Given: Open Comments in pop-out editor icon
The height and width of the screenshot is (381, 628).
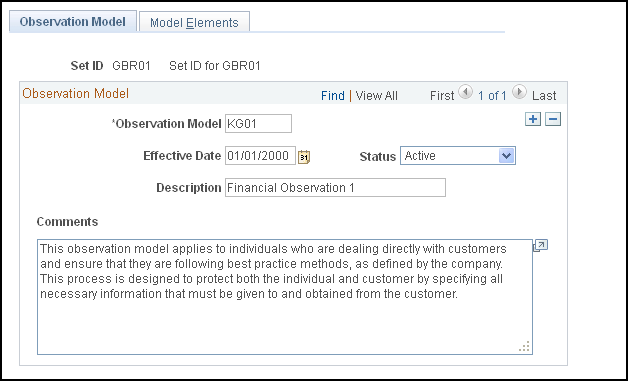Looking at the screenshot, I should [540, 246].
